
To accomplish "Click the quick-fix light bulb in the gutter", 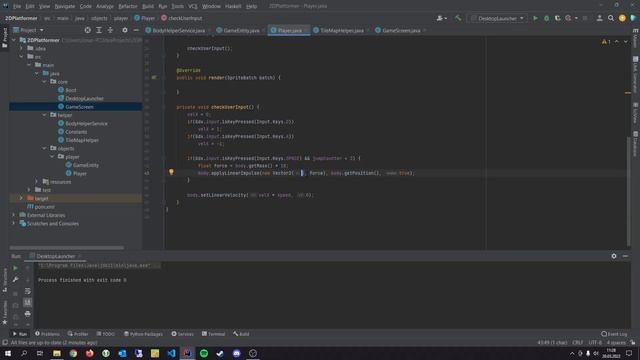I will pos(171,172).
